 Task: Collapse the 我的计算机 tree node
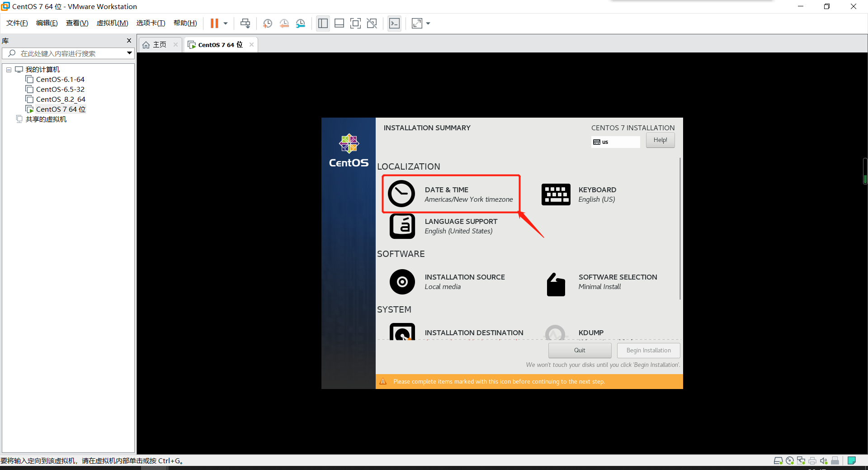pos(9,69)
